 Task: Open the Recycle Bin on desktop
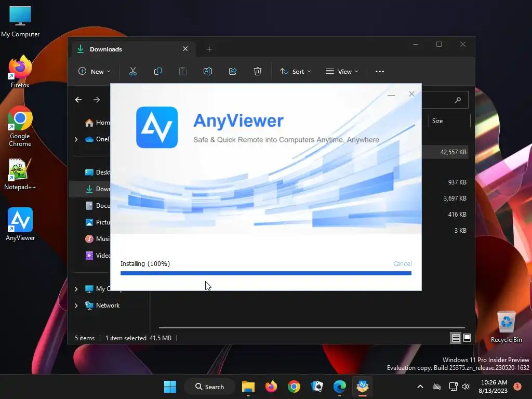coord(506,327)
